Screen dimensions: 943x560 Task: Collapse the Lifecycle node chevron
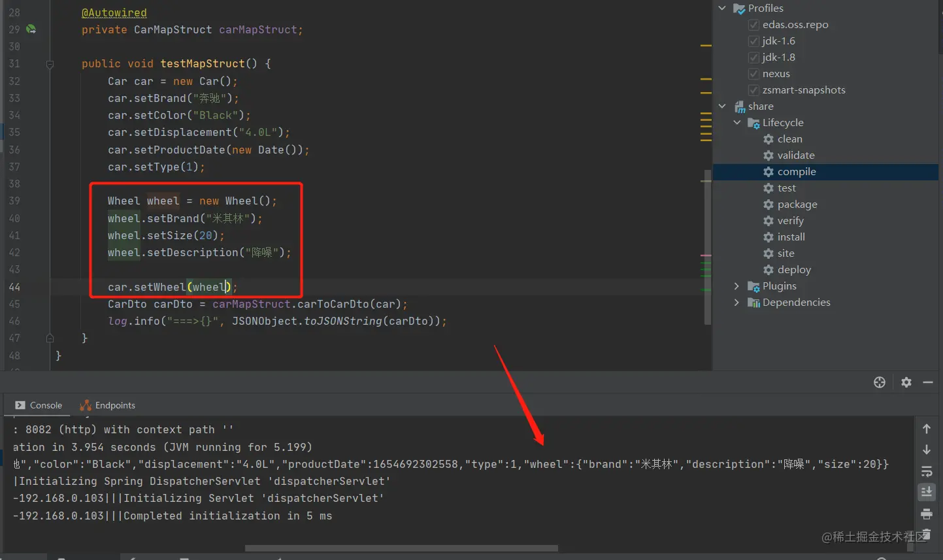click(x=737, y=123)
